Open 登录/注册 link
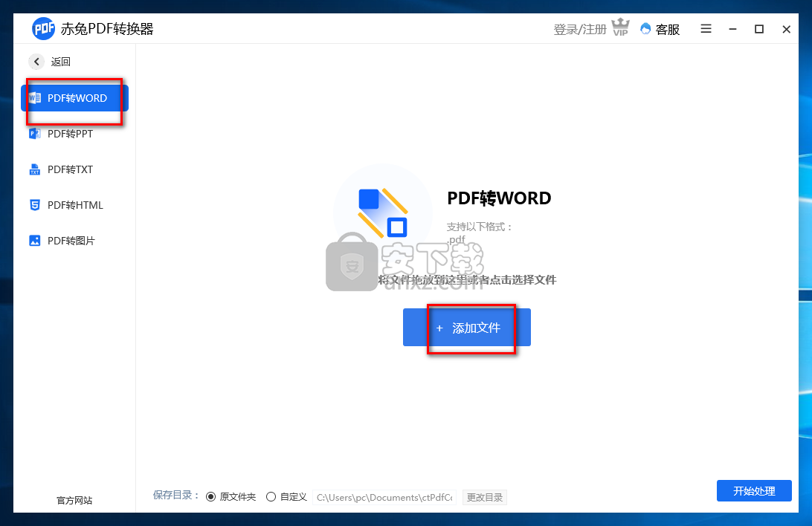 click(580, 30)
